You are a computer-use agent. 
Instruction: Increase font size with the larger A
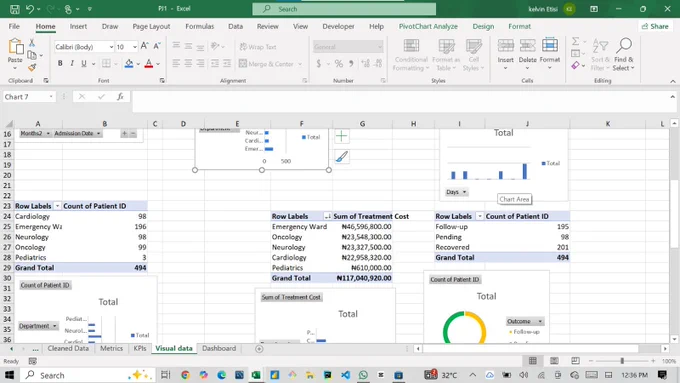145,46
